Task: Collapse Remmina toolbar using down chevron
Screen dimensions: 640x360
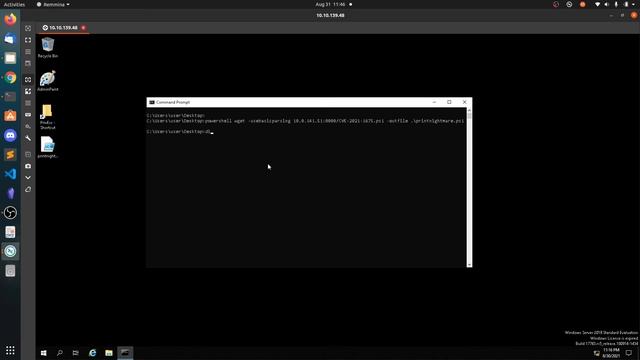Action: click(28, 178)
